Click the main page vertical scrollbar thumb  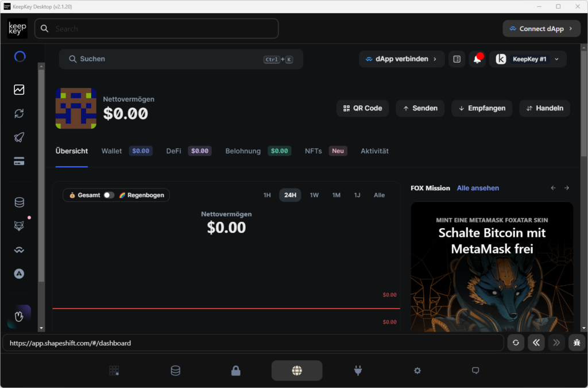[583, 103]
